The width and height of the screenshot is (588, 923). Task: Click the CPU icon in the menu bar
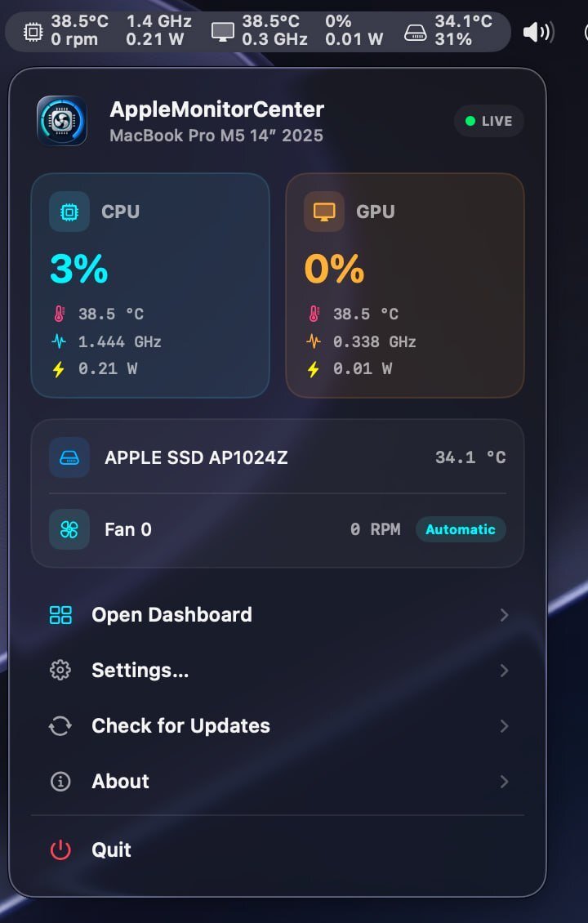[33, 31]
